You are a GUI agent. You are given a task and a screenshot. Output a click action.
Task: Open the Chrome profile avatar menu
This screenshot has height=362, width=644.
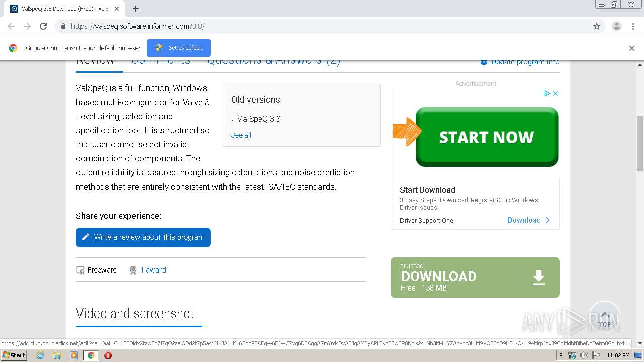[x=616, y=26]
